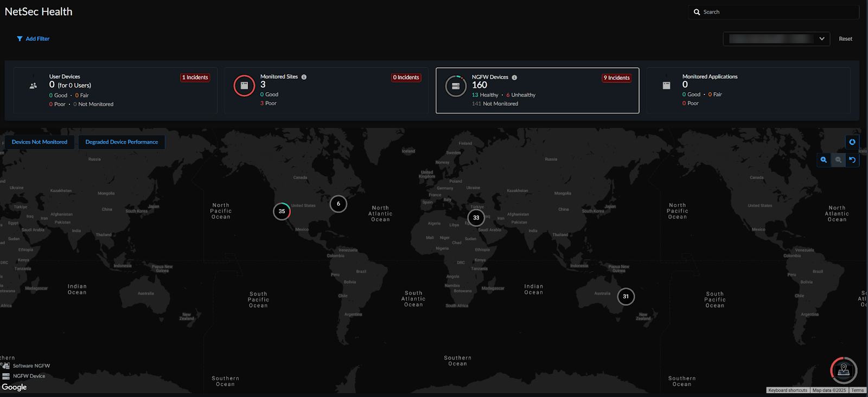Click the Software NGFW legend label
Image resolution: width=868 pixels, height=397 pixels.
point(31,366)
